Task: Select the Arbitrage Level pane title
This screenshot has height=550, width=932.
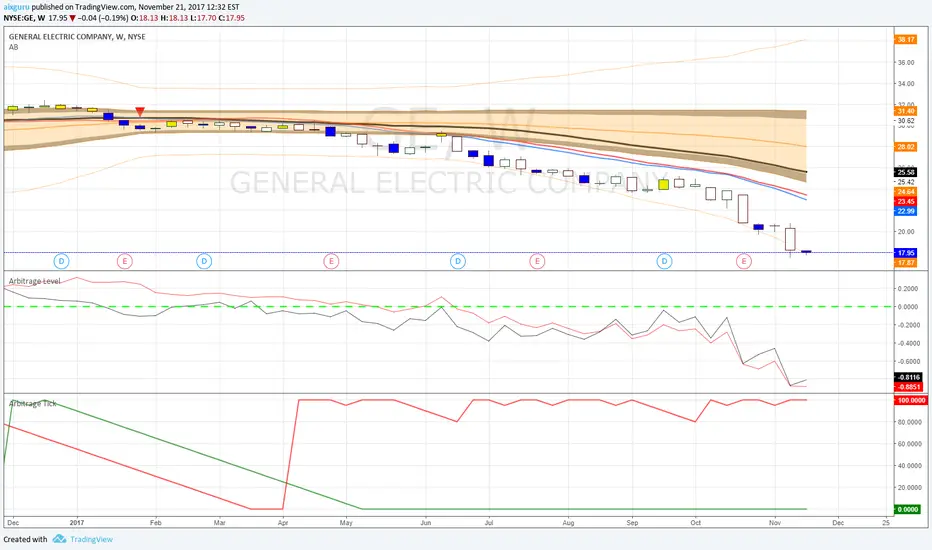Action: click(x=34, y=281)
